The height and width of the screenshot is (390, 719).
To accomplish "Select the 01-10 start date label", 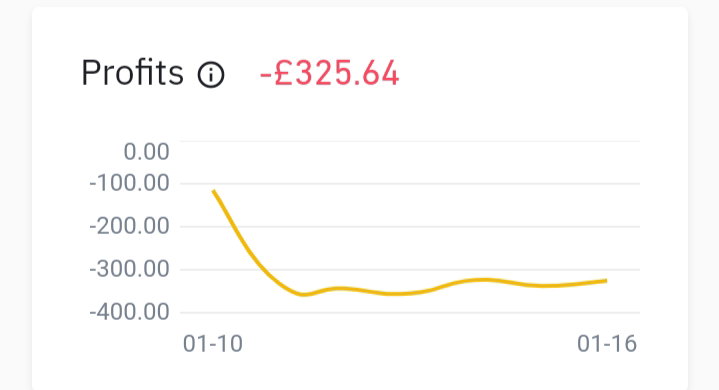I will [213, 344].
